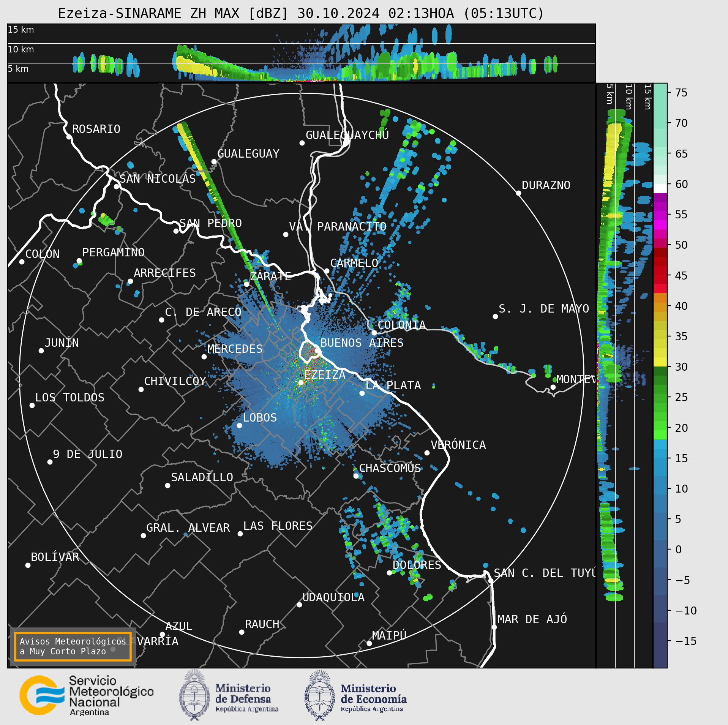Click the CARMELO label
Screen dimensions: 728x725
click(x=354, y=263)
